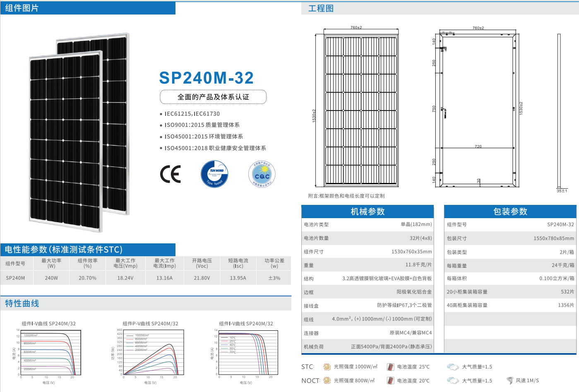579x392 pixels.
Task: Click the wind speed 1M/S icon
Action: tap(510, 380)
